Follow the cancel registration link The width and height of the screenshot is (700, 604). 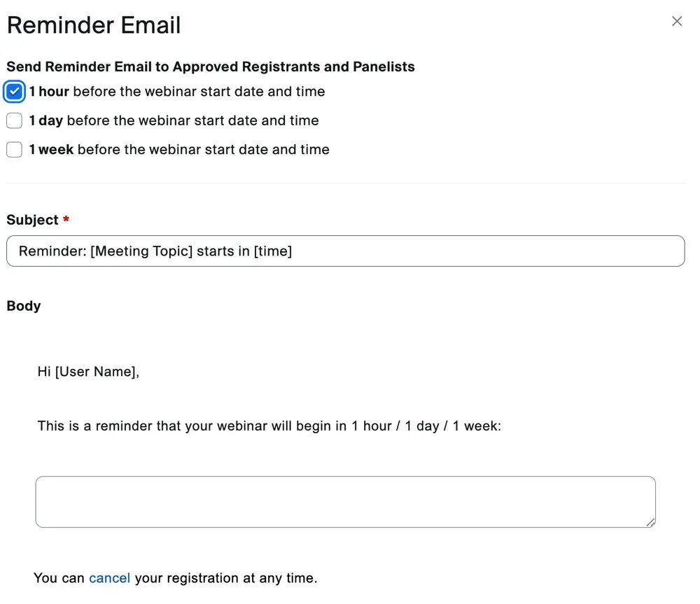[109, 577]
